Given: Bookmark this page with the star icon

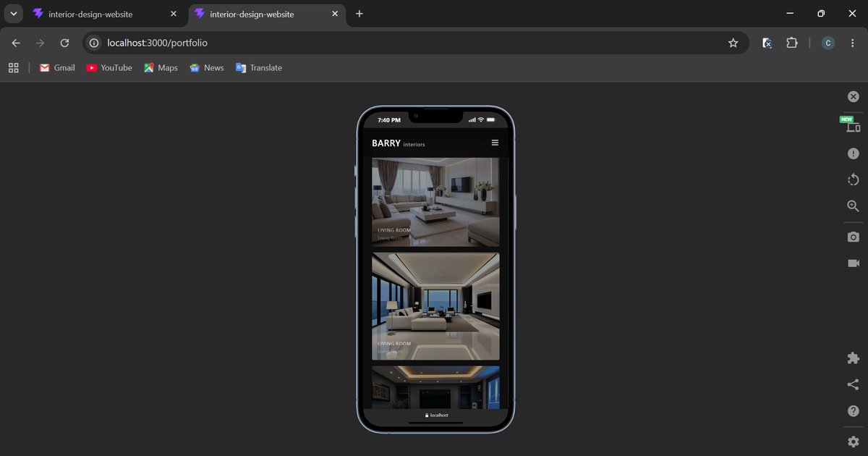Looking at the screenshot, I should click(733, 43).
